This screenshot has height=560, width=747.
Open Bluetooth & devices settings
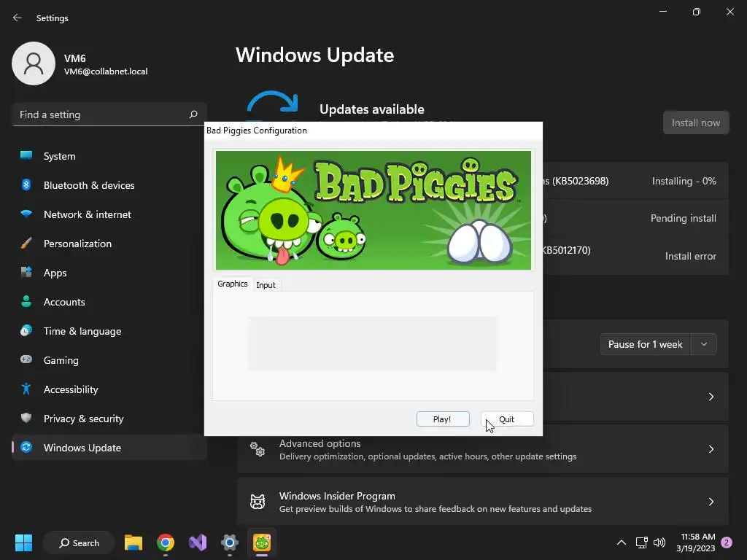(109, 185)
